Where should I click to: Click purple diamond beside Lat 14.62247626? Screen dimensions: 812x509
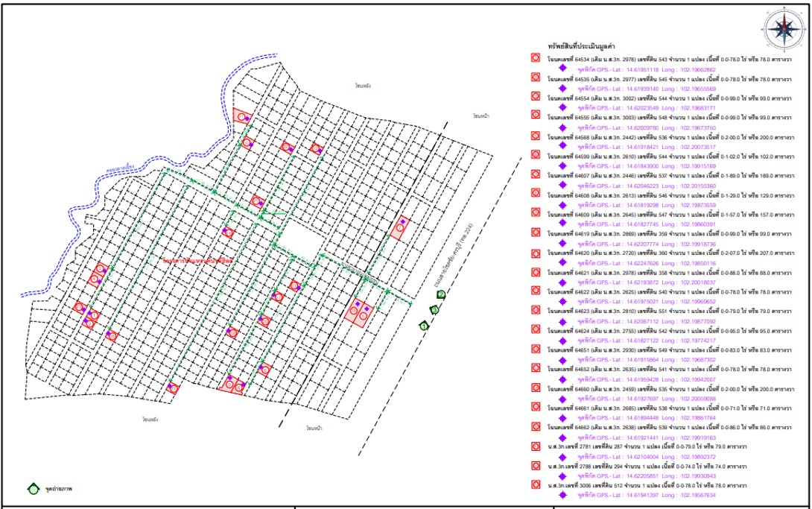click(563, 262)
